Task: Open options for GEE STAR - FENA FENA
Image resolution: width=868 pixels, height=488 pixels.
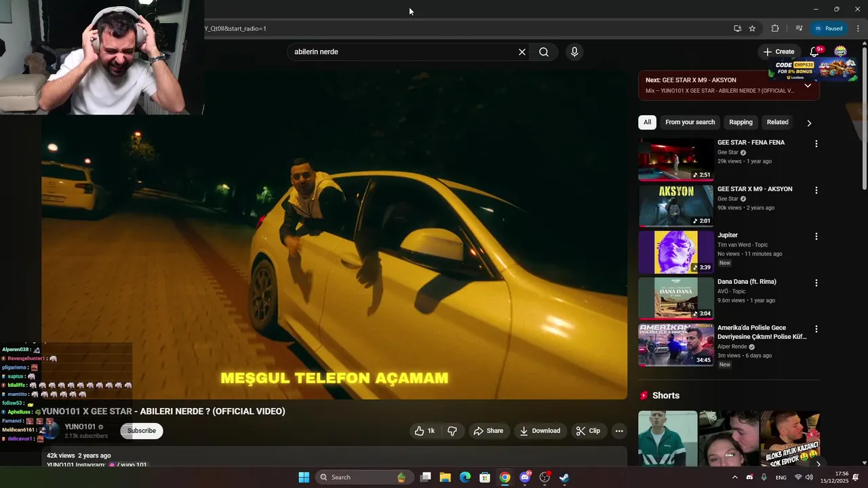Action: [816, 144]
